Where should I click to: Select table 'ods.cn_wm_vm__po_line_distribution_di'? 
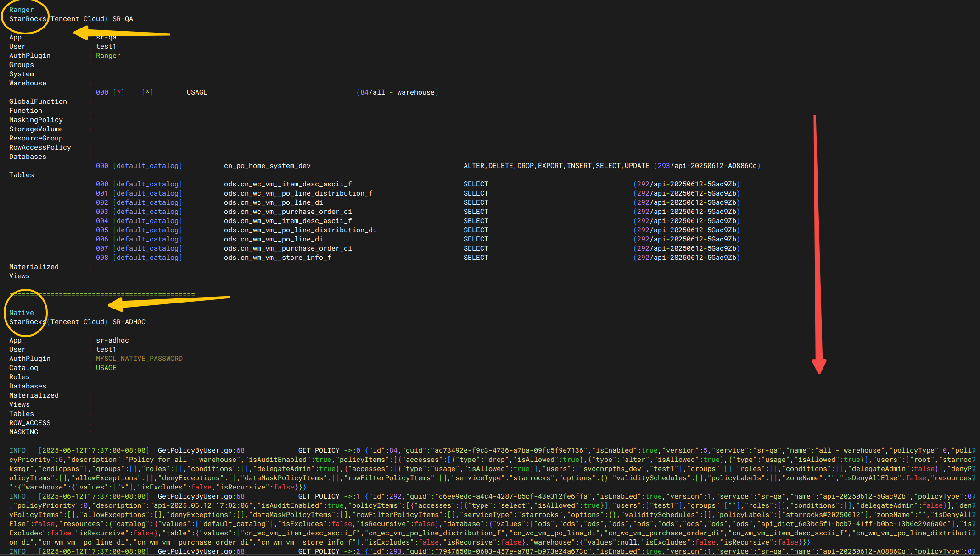click(300, 230)
